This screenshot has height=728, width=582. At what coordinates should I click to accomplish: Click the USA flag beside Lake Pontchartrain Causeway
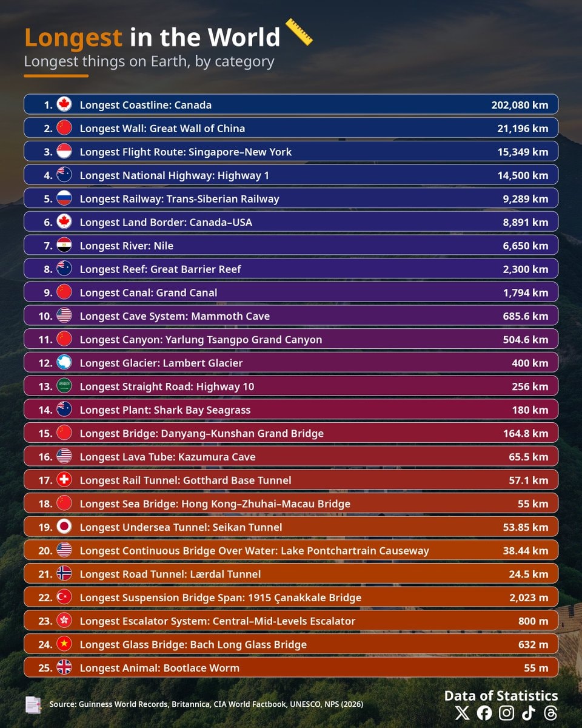[x=64, y=550]
